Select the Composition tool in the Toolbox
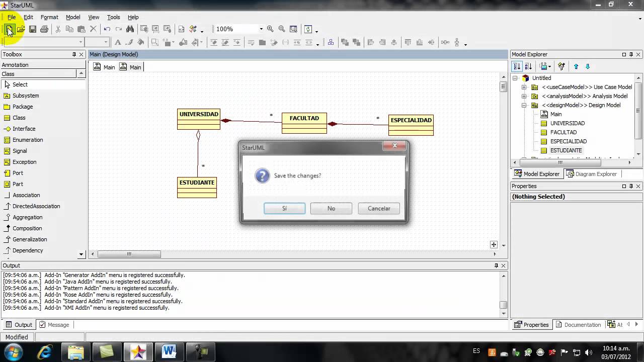 (27, 228)
